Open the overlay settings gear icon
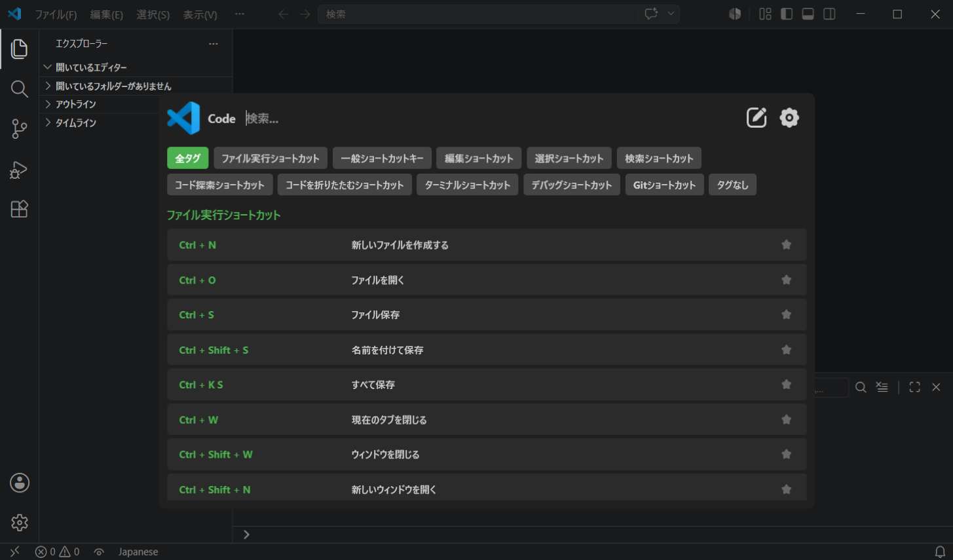 tap(789, 117)
